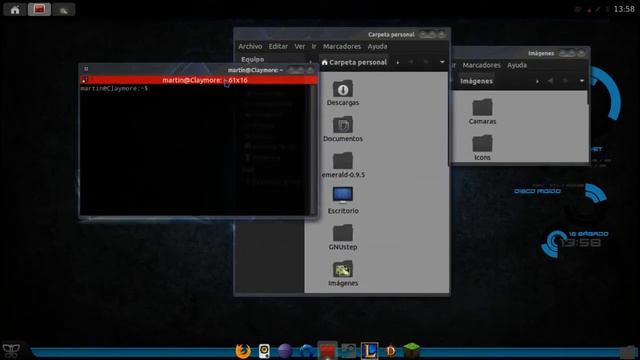
Task: Open the speaker audio app in dock
Action: [x=264, y=351]
